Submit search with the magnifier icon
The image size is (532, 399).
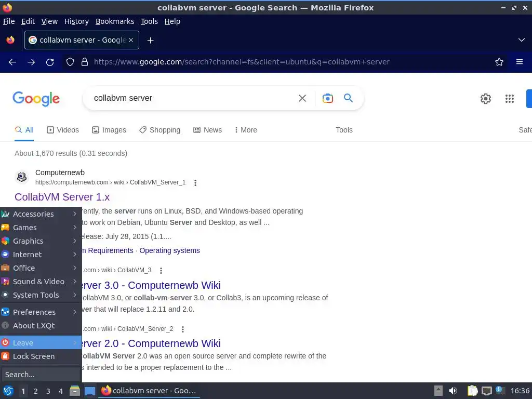[x=348, y=98]
